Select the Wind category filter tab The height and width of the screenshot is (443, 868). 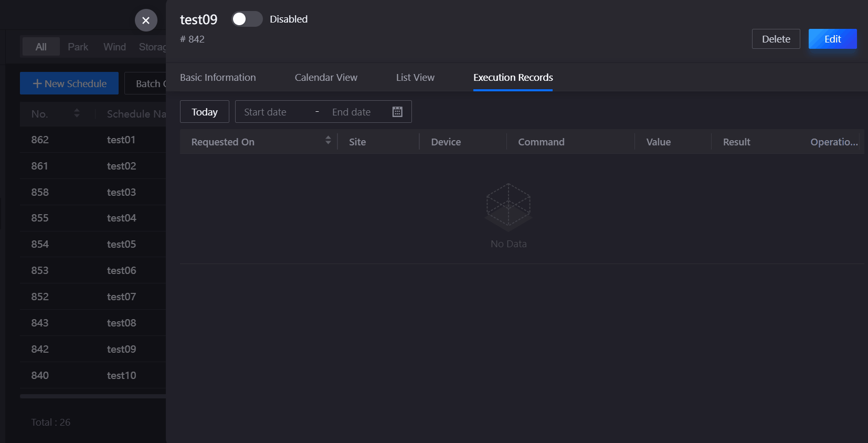(x=114, y=47)
